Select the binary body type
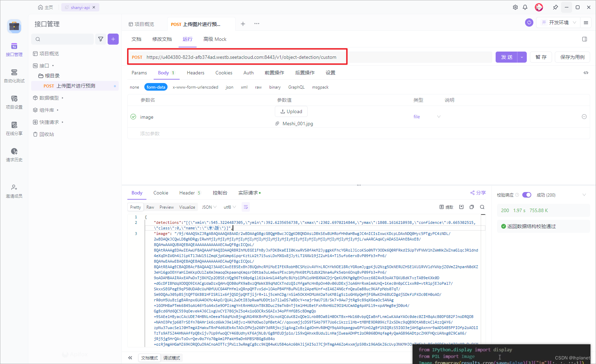The width and height of the screenshot is (596, 364). point(275,87)
